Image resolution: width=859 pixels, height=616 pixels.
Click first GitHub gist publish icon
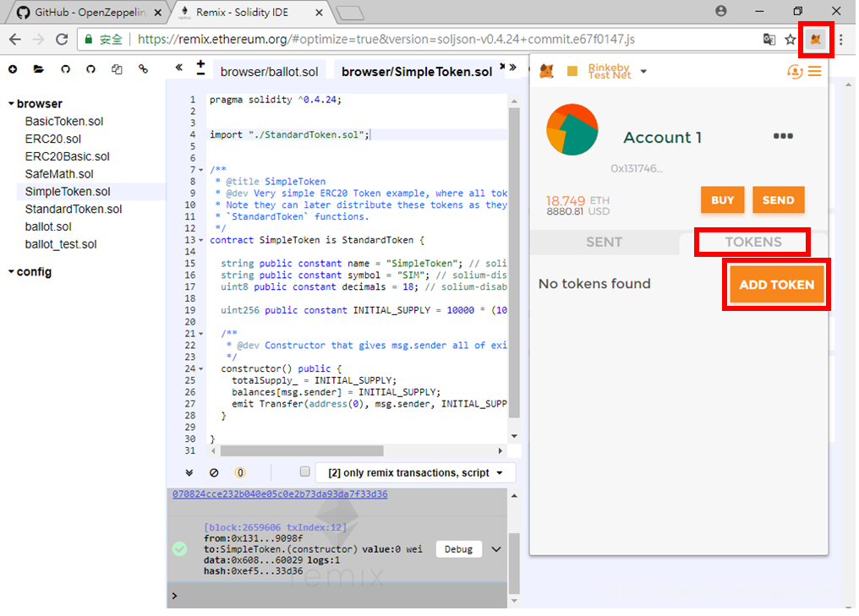65,69
